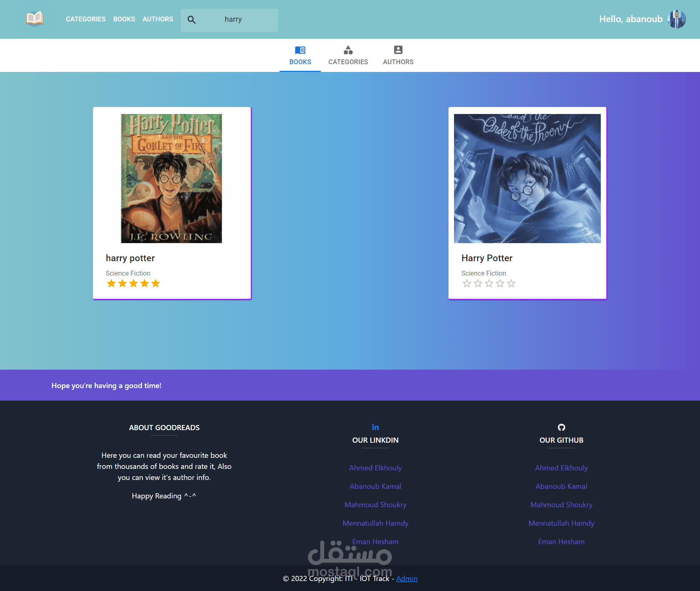
Task: Select first star on Goblet of Fire book
Action: (x=111, y=283)
